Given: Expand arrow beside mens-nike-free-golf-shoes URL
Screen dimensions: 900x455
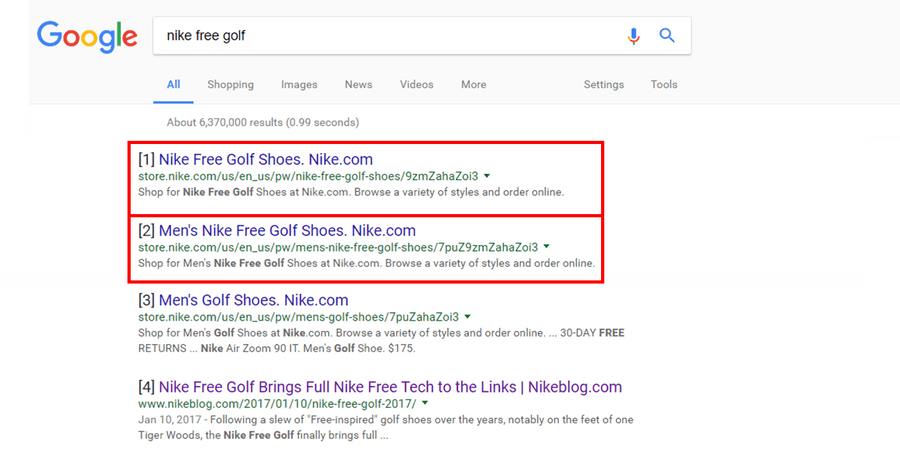Looking at the screenshot, I should click(x=546, y=247).
